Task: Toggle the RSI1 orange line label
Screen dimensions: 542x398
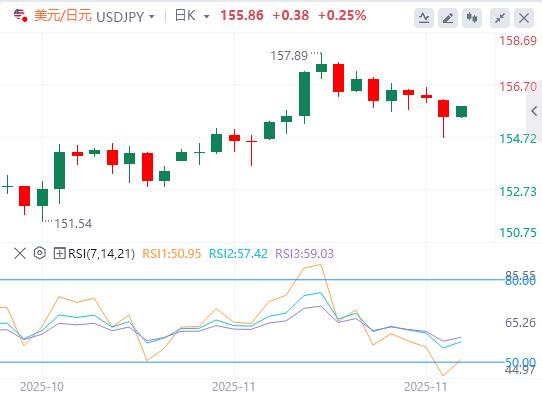Action: 171,253
